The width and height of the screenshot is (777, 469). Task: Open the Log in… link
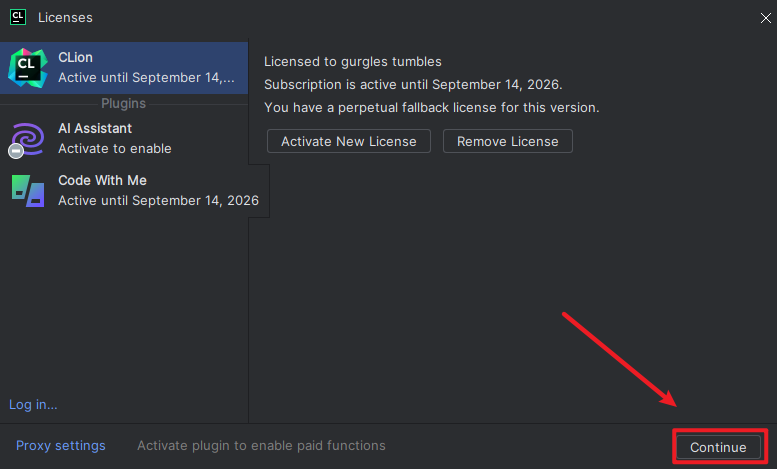pyautogui.click(x=33, y=404)
